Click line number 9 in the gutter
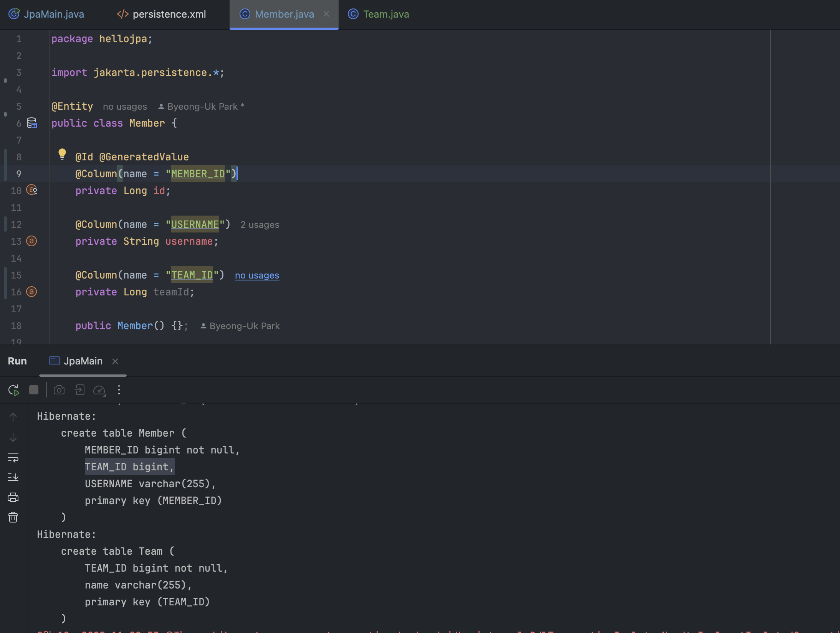This screenshot has height=633, width=840. tap(18, 174)
